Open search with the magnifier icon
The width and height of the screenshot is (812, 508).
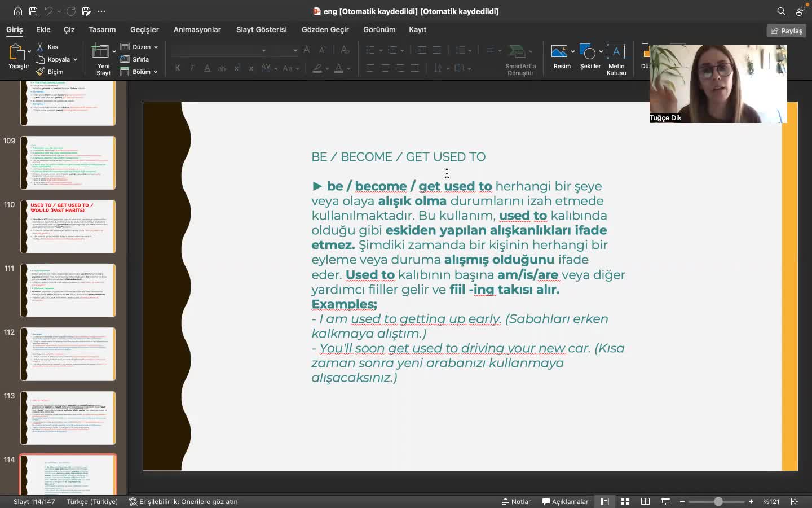(781, 11)
